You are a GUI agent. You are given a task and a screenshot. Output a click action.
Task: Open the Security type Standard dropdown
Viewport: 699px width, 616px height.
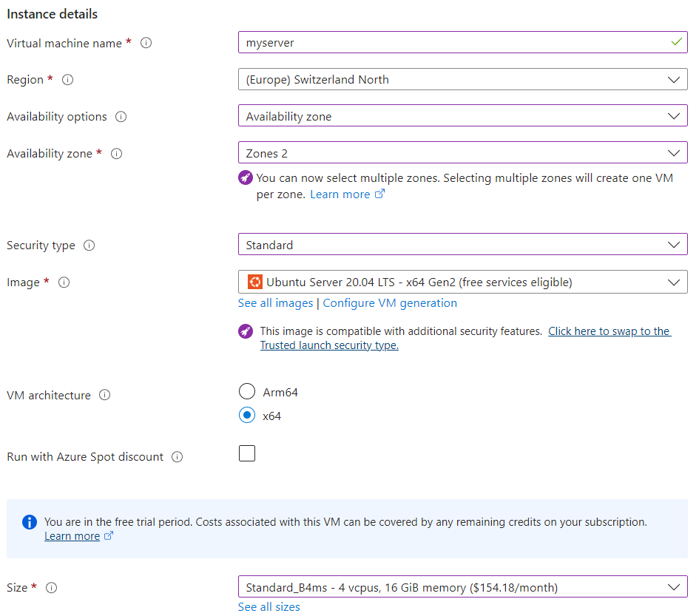463,245
